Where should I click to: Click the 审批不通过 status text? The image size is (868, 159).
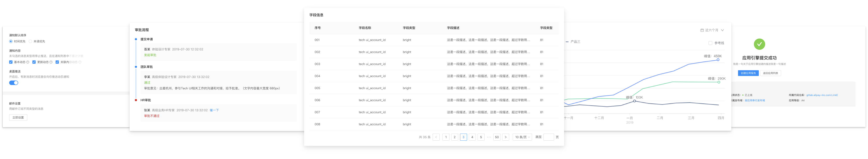point(152,116)
